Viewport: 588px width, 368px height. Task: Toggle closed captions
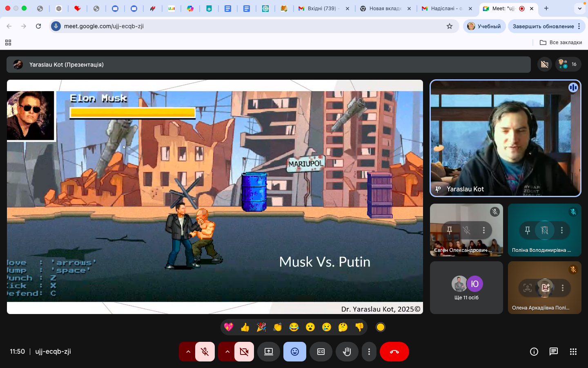(321, 352)
